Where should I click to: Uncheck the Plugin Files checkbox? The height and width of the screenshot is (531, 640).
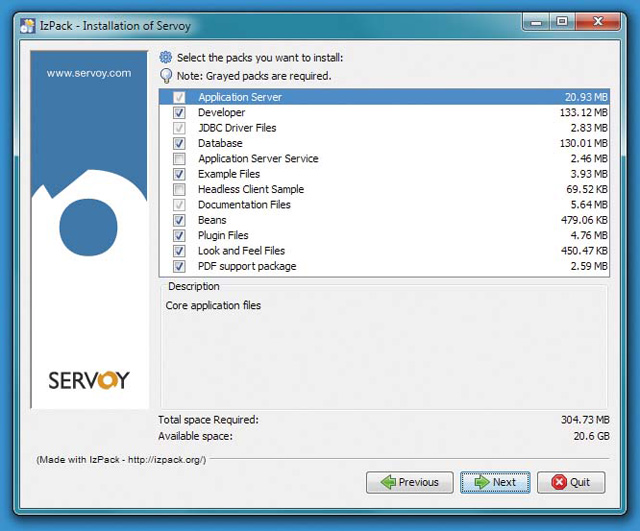point(179,236)
